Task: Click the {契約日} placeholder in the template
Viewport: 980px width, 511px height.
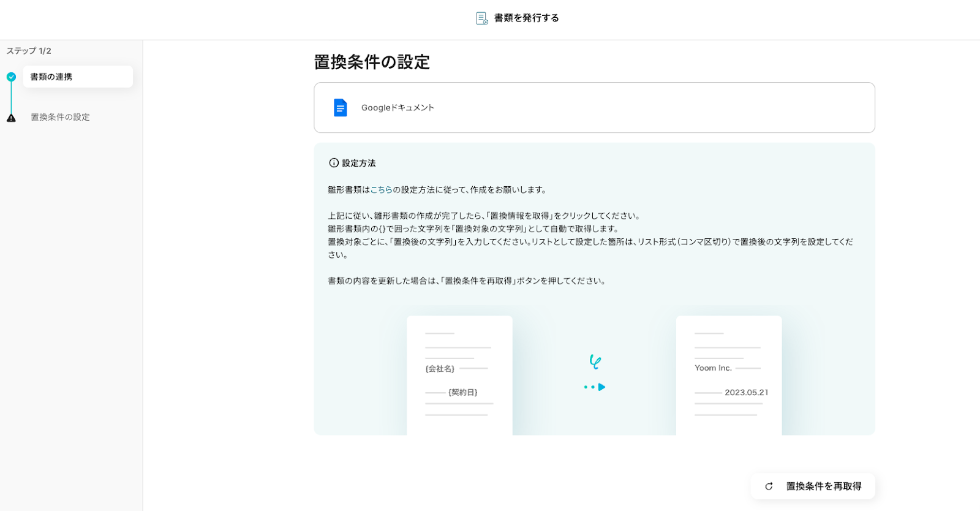Action: (x=462, y=392)
